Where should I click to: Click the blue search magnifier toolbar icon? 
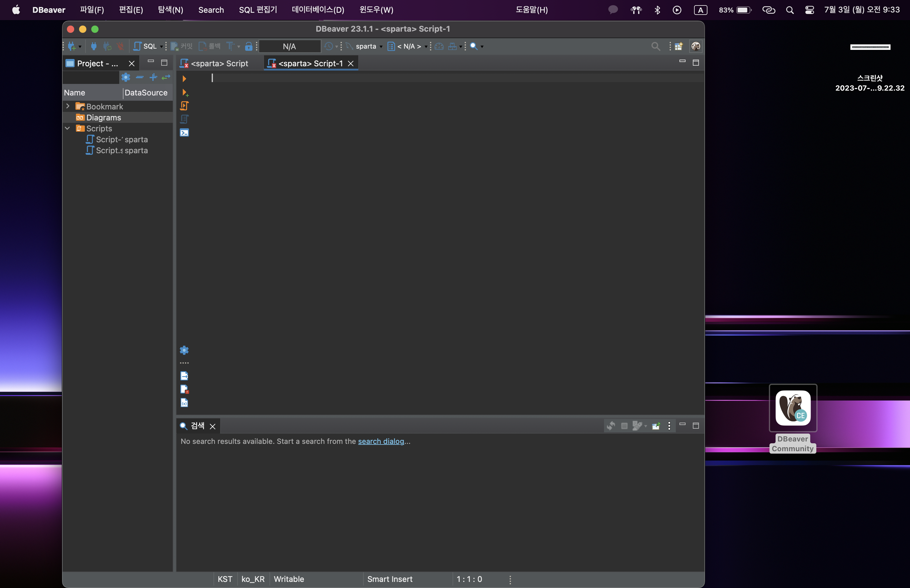[474, 46]
